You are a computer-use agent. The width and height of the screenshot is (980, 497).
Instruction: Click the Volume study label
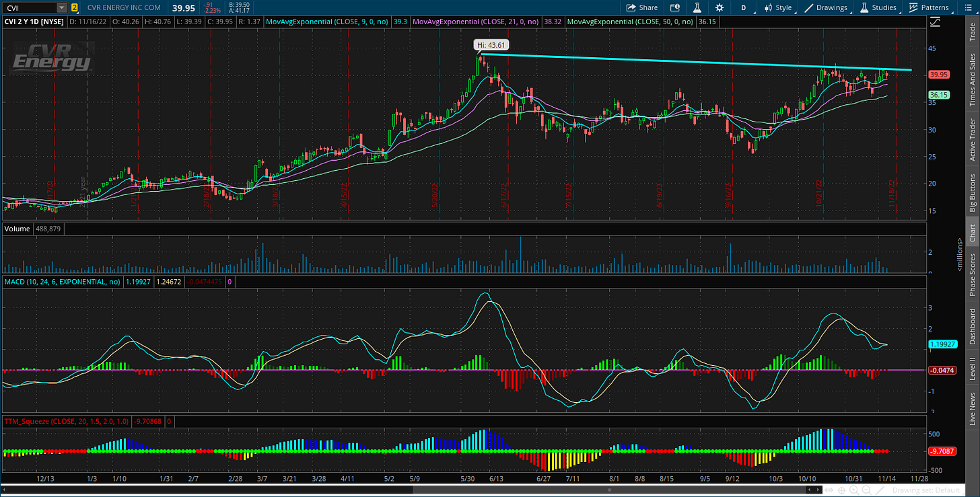tap(17, 229)
